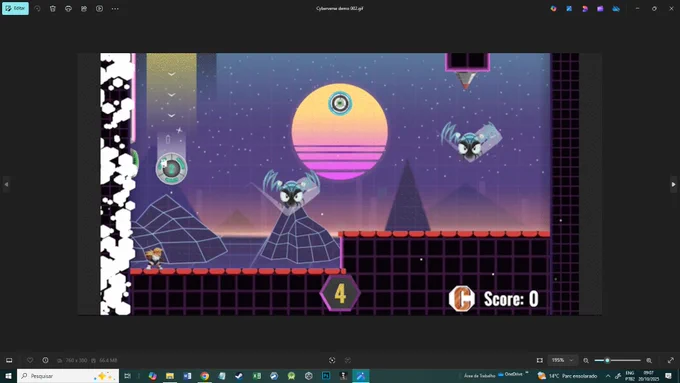Image resolution: width=680 pixels, height=383 pixels.
Task: Click the Clipchamp icon in title bar
Action: (x=585, y=8)
